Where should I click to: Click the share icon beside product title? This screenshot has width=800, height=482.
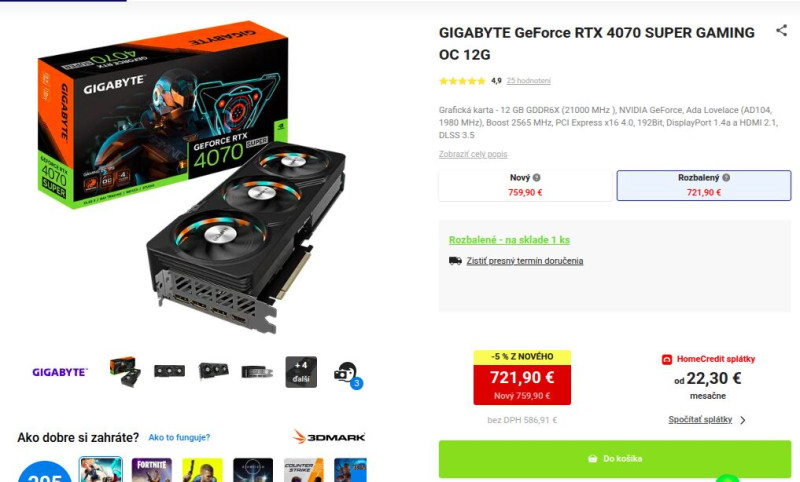pyautogui.click(x=781, y=31)
